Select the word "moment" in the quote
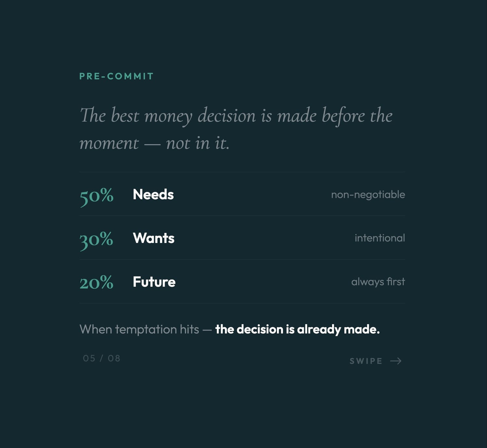Screen dimensions: 487x448 (109, 143)
